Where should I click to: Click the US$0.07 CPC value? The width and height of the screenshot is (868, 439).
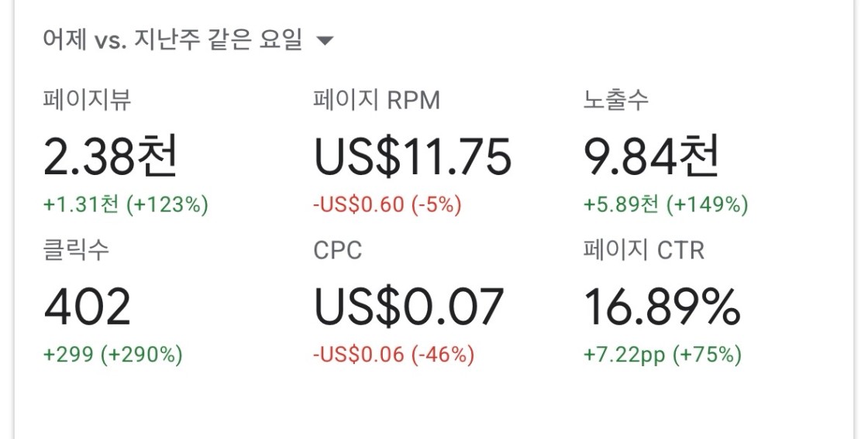(408, 307)
